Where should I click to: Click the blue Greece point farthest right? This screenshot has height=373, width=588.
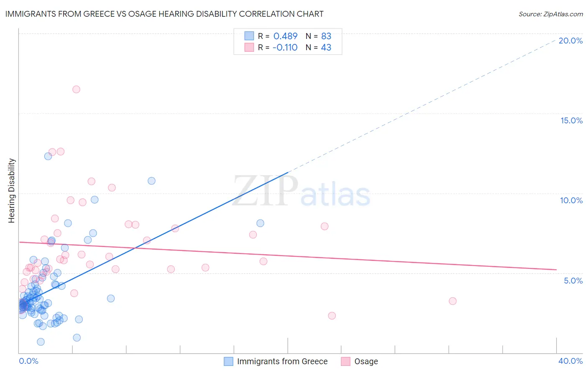260,223
